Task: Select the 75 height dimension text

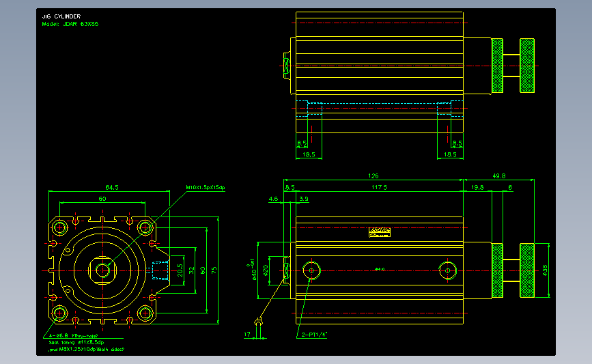Action: (214, 270)
